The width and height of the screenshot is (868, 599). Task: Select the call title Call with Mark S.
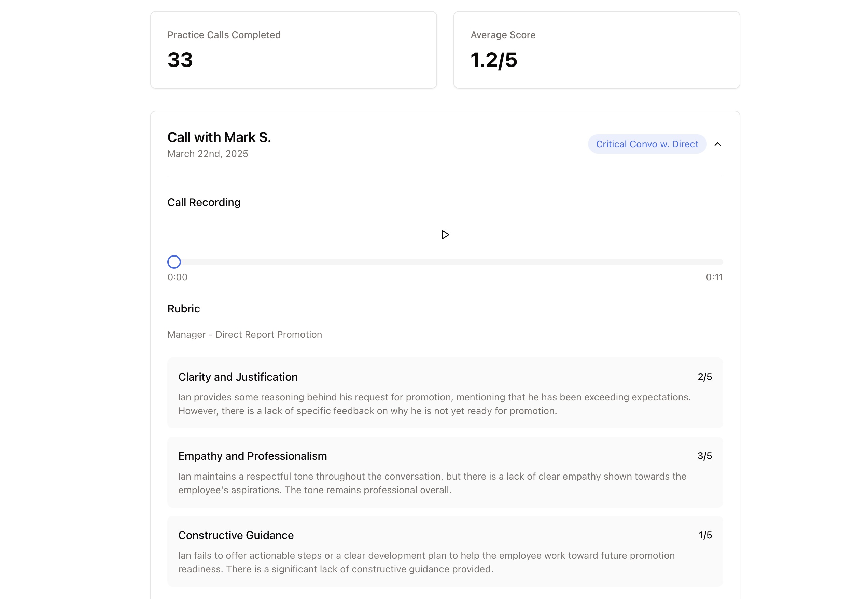click(219, 137)
